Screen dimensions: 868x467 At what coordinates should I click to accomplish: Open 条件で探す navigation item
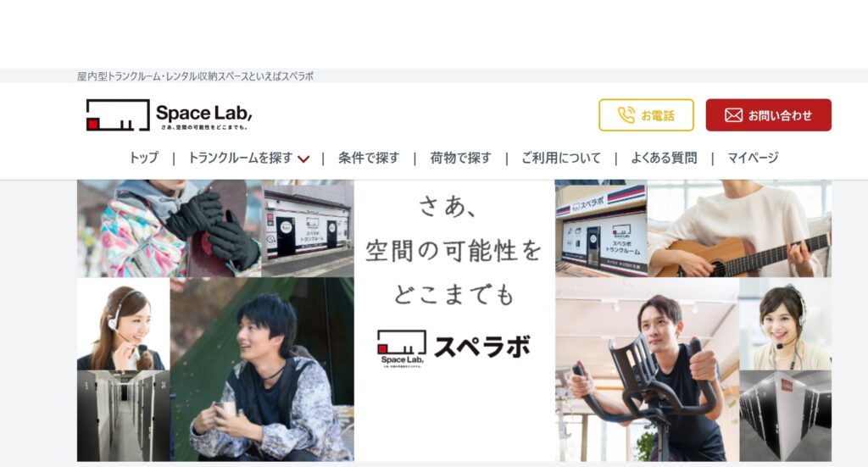click(x=369, y=158)
